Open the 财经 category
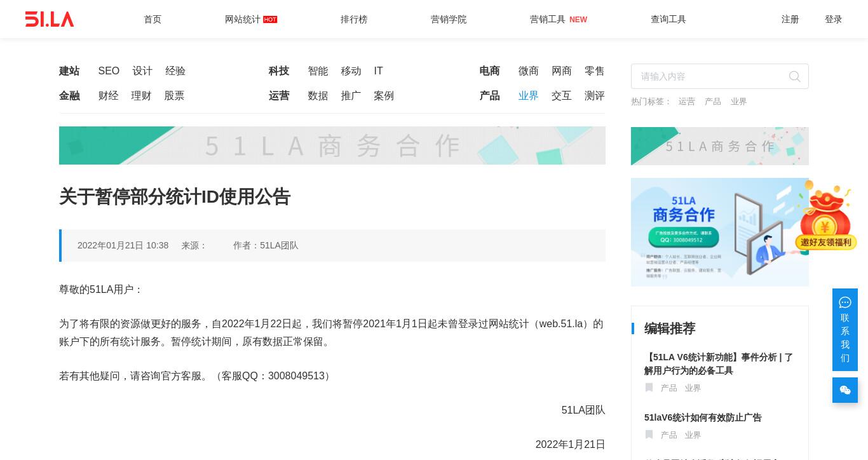This screenshot has width=868, height=460. [x=108, y=96]
